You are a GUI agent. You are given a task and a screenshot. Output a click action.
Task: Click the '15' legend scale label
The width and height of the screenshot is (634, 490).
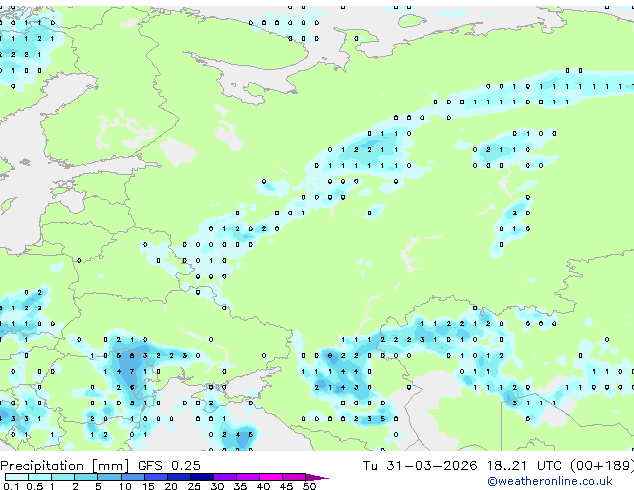pyautogui.click(x=148, y=486)
